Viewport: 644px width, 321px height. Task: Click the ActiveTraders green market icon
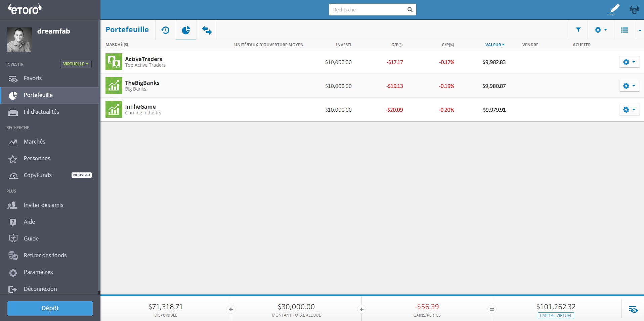(x=114, y=62)
